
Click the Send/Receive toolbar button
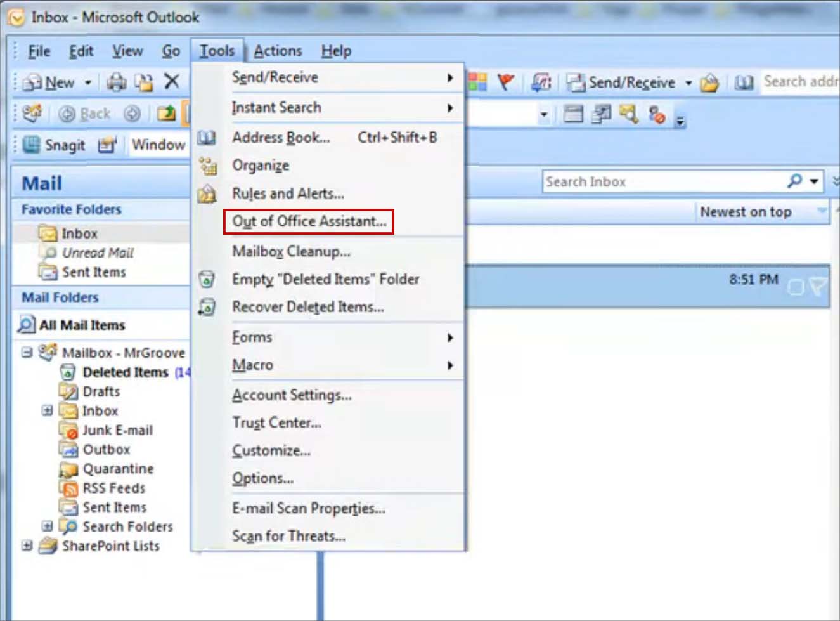point(621,82)
